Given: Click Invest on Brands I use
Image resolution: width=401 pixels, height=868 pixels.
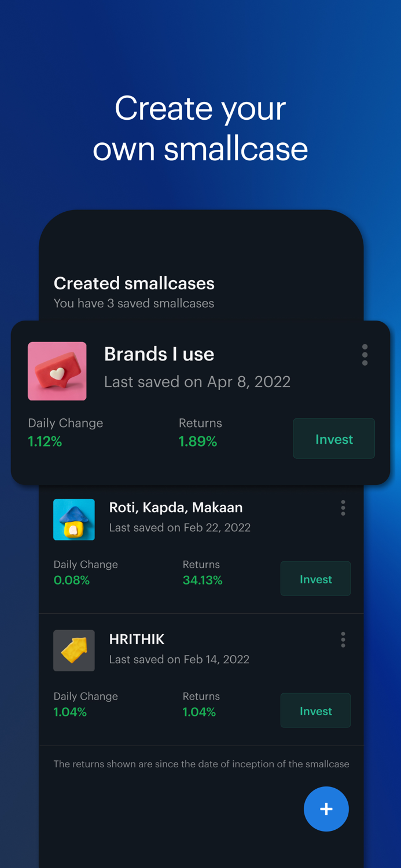Looking at the screenshot, I should coord(334,439).
